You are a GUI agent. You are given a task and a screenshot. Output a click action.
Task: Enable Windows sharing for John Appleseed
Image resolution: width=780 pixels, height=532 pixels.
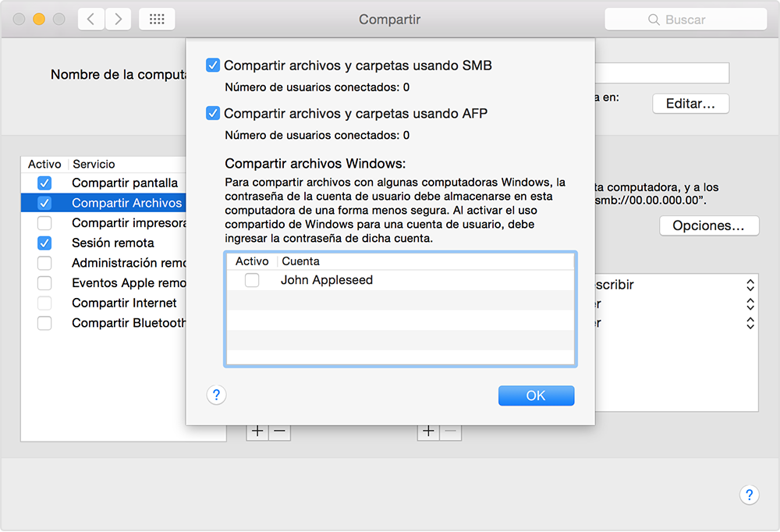tap(252, 280)
